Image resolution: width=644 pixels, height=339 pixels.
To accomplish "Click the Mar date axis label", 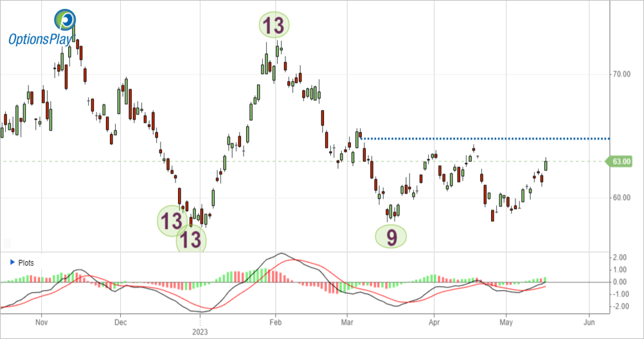I will pos(347,322).
